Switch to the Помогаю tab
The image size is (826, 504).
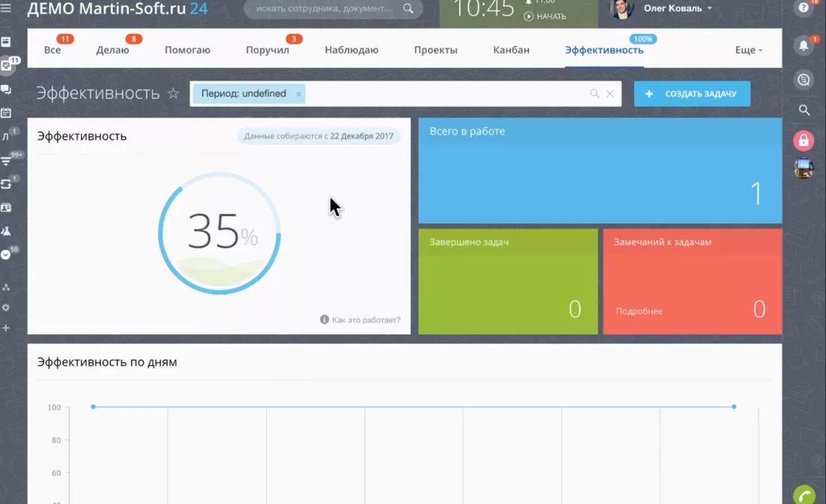(187, 50)
